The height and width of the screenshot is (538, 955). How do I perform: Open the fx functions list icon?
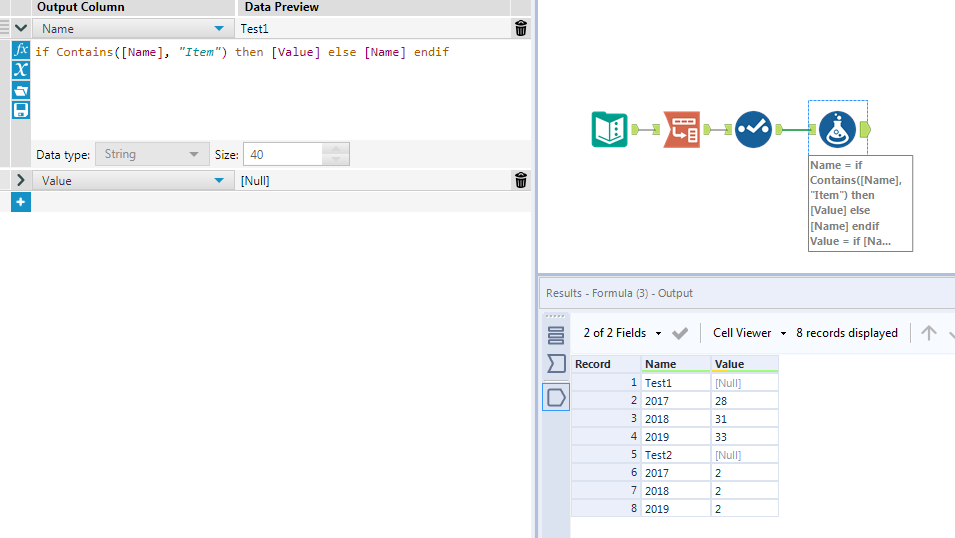pyautogui.click(x=21, y=50)
